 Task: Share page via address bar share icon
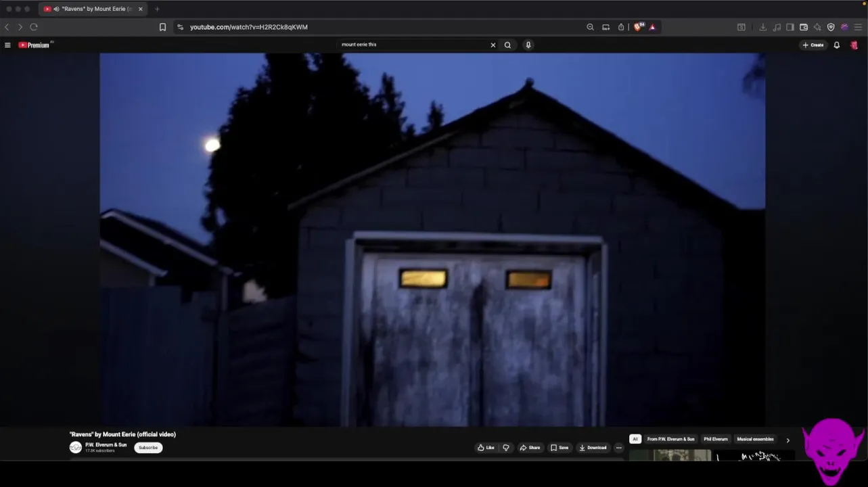coord(621,27)
